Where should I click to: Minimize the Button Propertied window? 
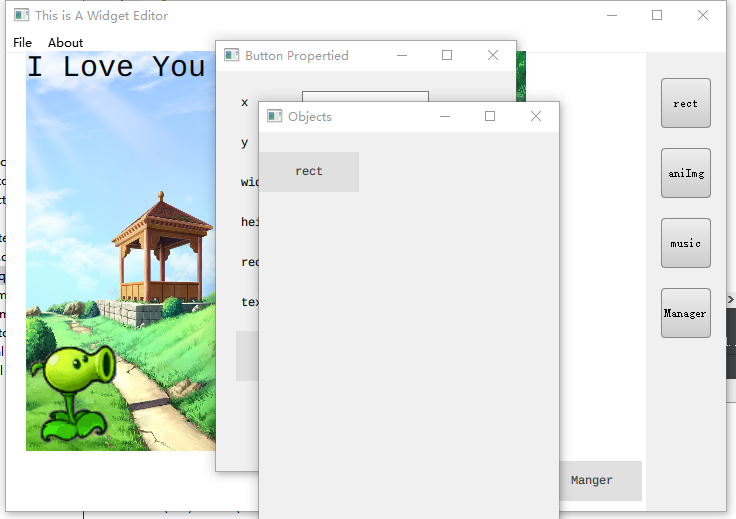(402, 55)
